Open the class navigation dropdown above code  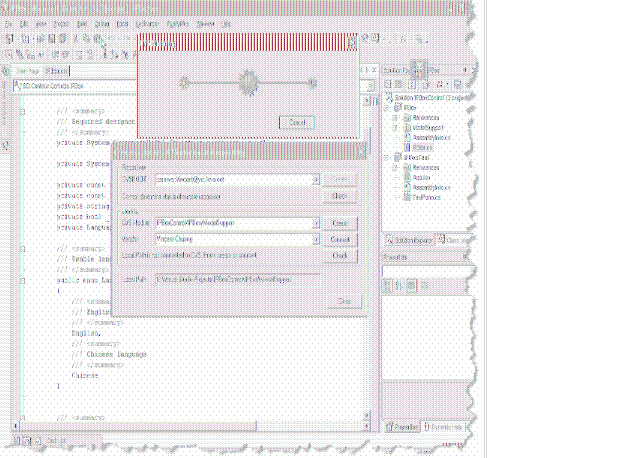pyautogui.click(x=370, y=86)
